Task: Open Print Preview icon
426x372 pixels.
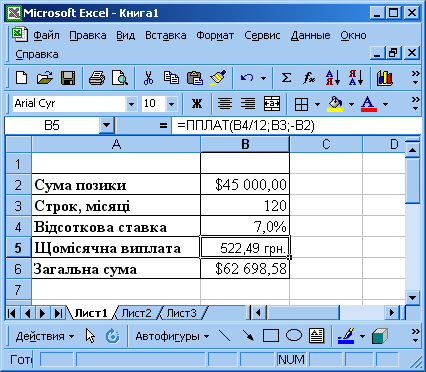Action: (120, 78)
